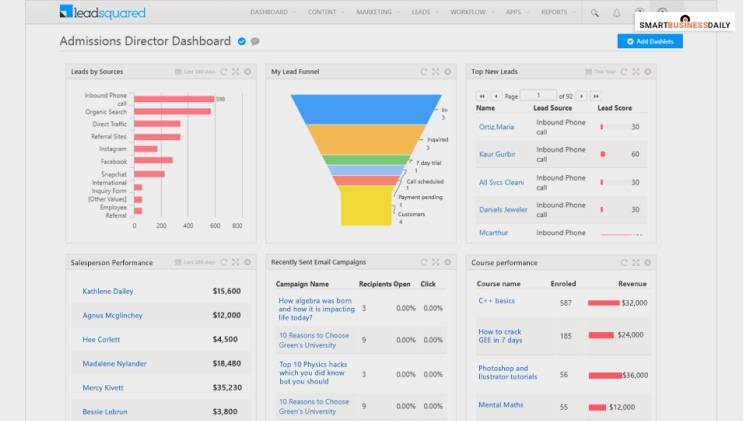
Task: Click the LeadSquared logo
Action: (x=103, y=12)
